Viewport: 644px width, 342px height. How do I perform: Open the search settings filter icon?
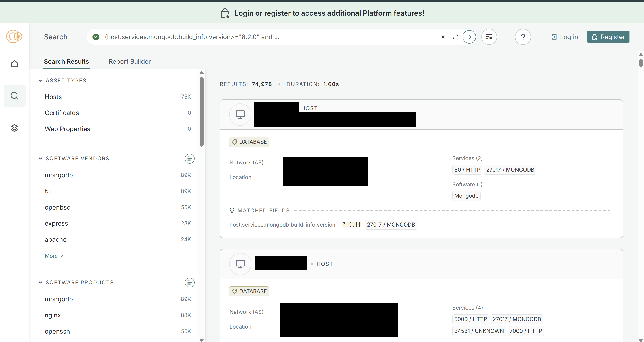(489, 37)
